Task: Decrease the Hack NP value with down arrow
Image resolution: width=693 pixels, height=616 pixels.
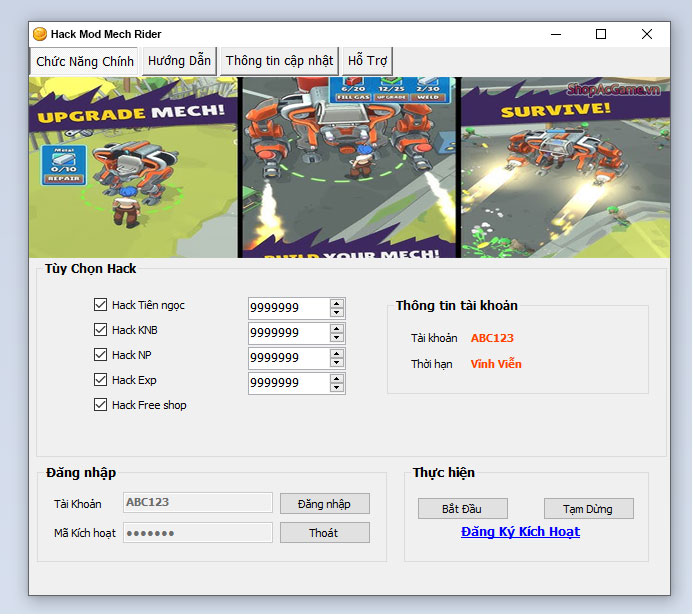Action: click(x=337, y=362)
